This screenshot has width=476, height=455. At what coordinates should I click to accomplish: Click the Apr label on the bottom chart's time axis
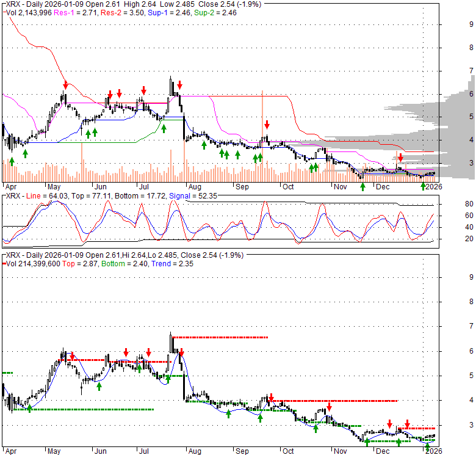coord(11,451)
